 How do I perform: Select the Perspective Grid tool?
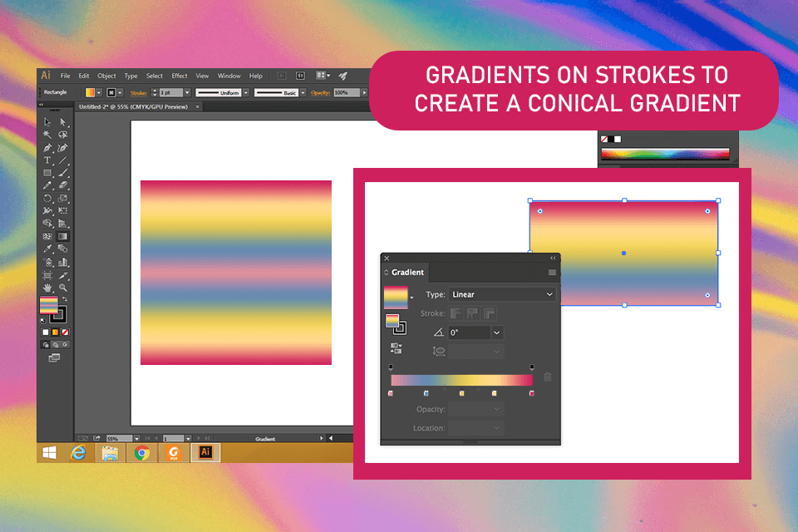(62, 224)
